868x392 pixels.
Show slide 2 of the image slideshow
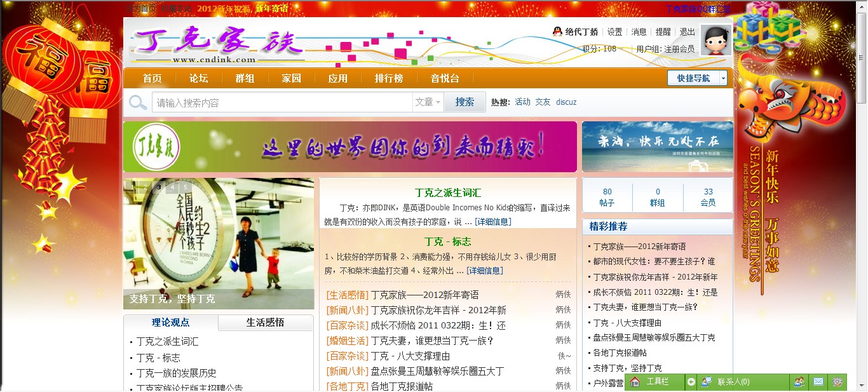(145, 187)
